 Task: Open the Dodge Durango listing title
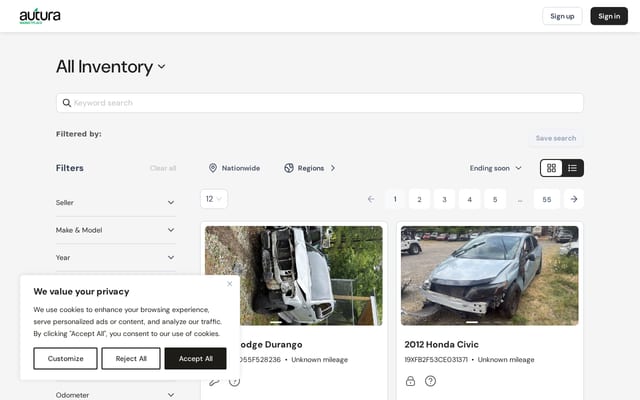click(271, 344)
